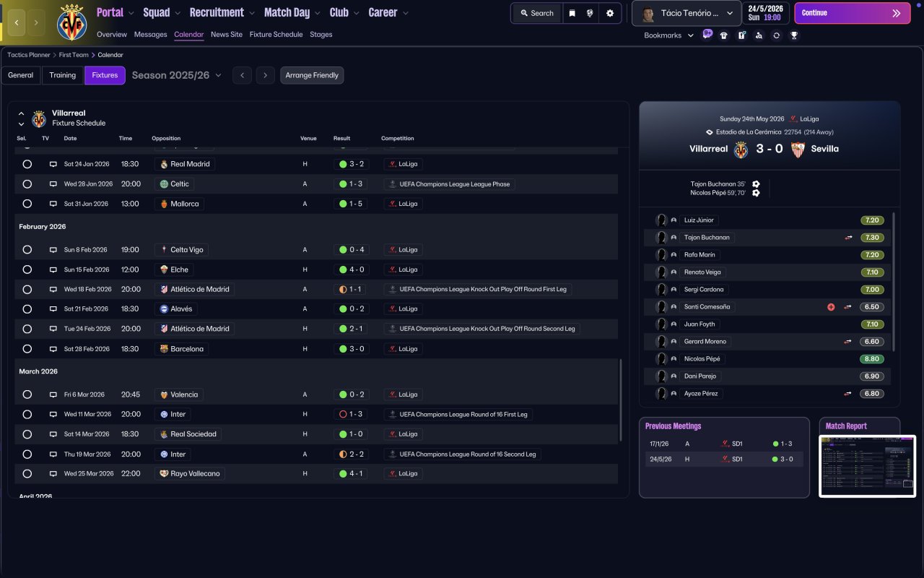Open the bookmark icon beside Search
This screenshot has width=924, height=578.
[x=572, y=13]
